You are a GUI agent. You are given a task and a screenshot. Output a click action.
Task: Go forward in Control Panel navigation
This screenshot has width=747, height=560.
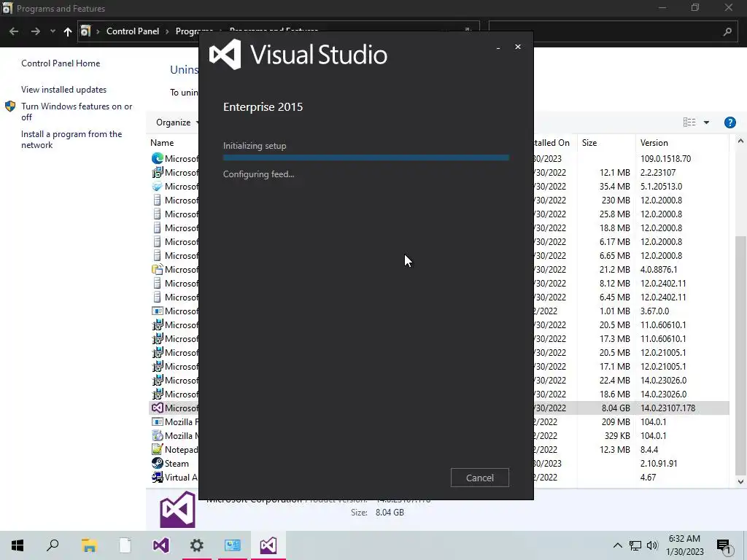pos(35,31)
